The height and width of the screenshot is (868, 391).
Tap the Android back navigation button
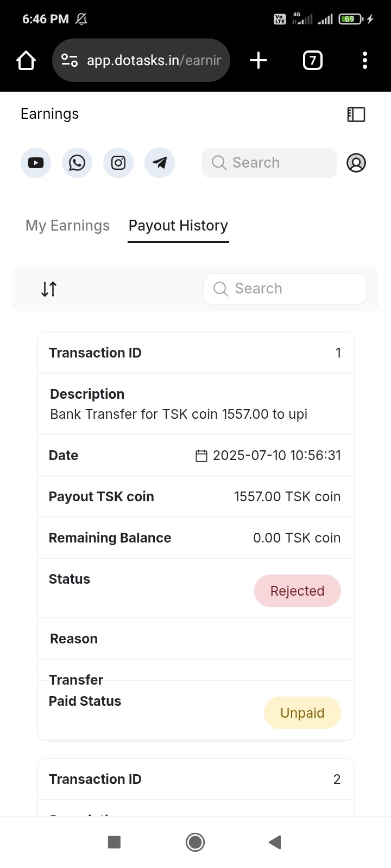pyautogui.click(x=275, y=842)
